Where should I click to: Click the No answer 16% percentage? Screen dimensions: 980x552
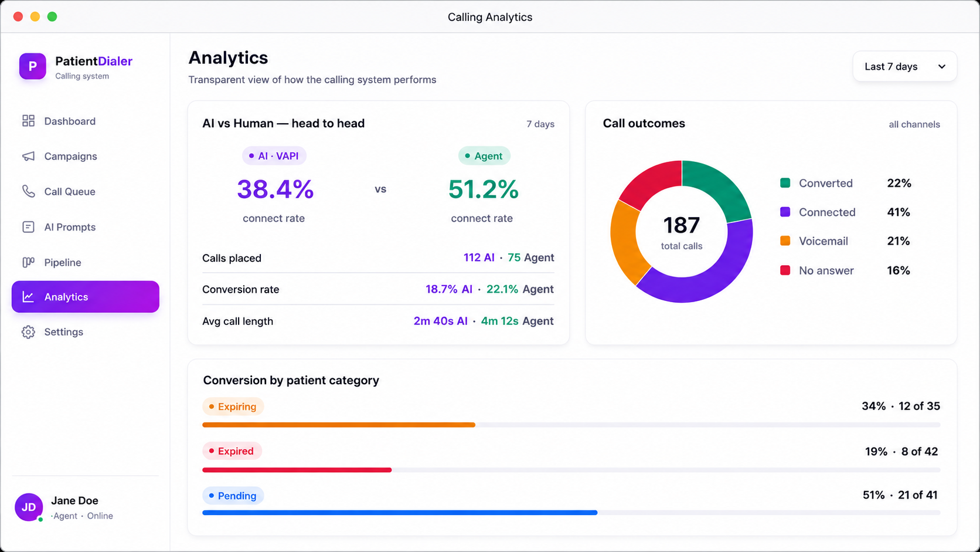click(x=899, y=270)
